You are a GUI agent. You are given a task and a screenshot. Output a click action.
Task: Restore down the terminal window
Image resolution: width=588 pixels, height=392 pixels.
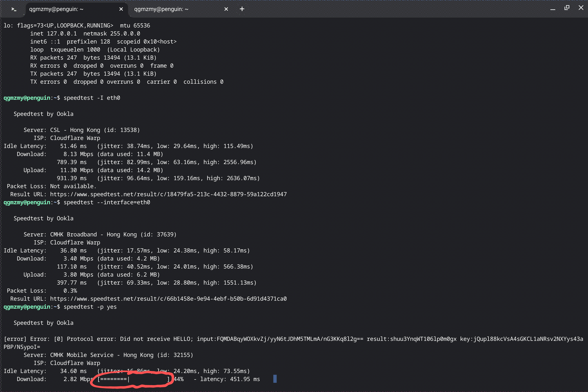pyautogui.click(x=567, y=8)
